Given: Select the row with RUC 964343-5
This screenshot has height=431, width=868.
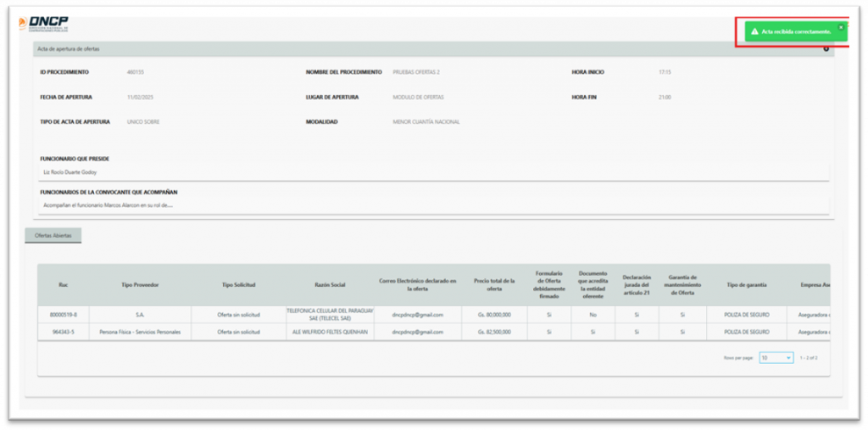Looking at the screenshot, I should click(63, 332).
